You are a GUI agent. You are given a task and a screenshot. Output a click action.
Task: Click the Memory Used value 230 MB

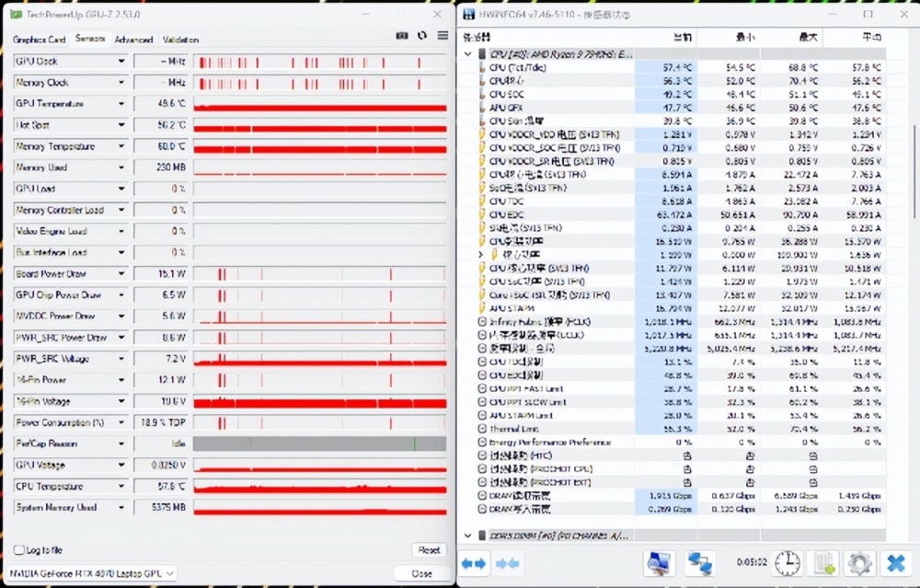pos(161,167)
